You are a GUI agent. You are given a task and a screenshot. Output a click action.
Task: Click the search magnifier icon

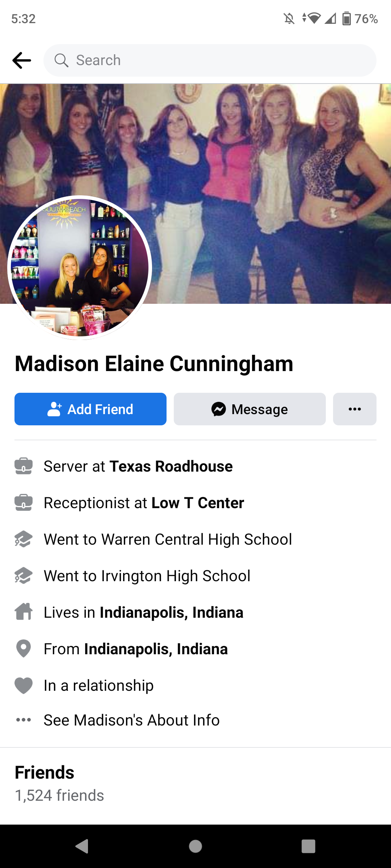[x=61, y=60]
